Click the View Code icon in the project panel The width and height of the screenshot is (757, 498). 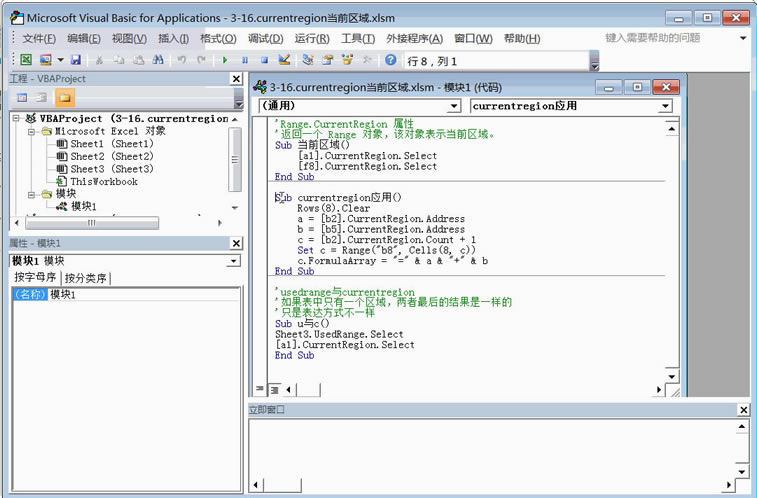[x=22, y=97]
